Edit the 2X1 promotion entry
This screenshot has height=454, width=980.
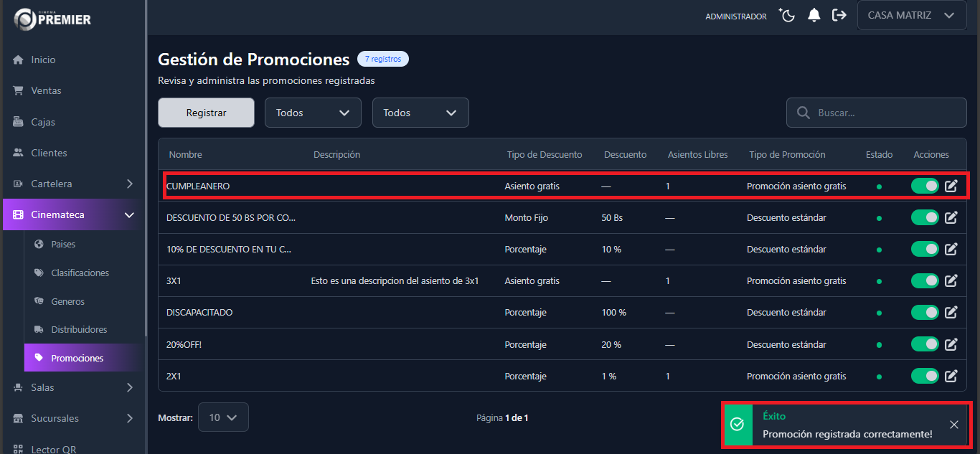(951, 376)
